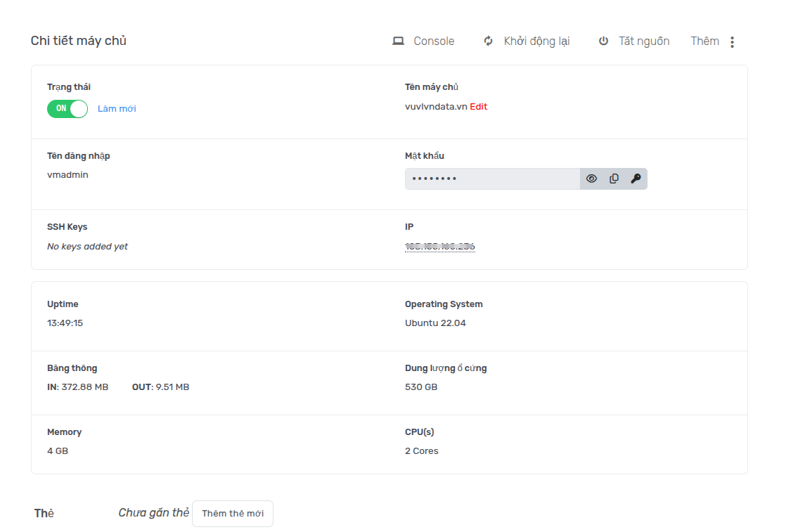Expand the Thêm dropdown label
805x532 pixels.
pyautogui.click(x=704, y=41)
